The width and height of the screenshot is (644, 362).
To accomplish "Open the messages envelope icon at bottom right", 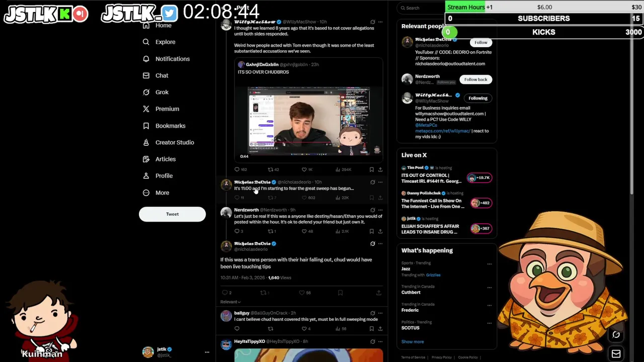I will 616,353.
